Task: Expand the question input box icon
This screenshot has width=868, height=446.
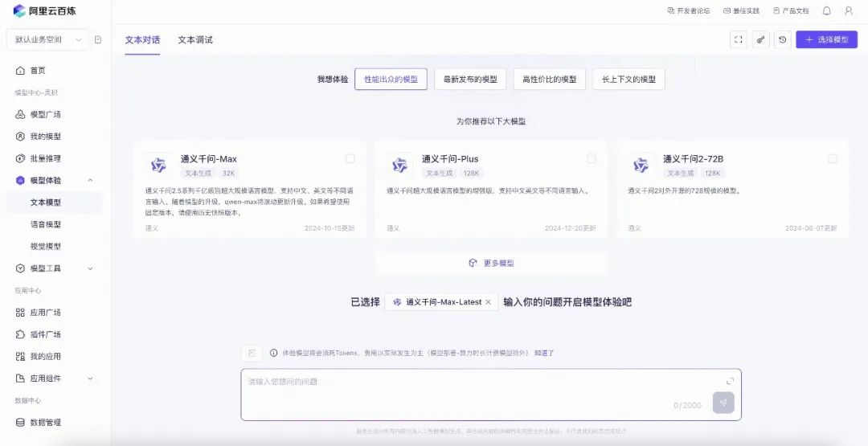Action: [x=730, y=381]
